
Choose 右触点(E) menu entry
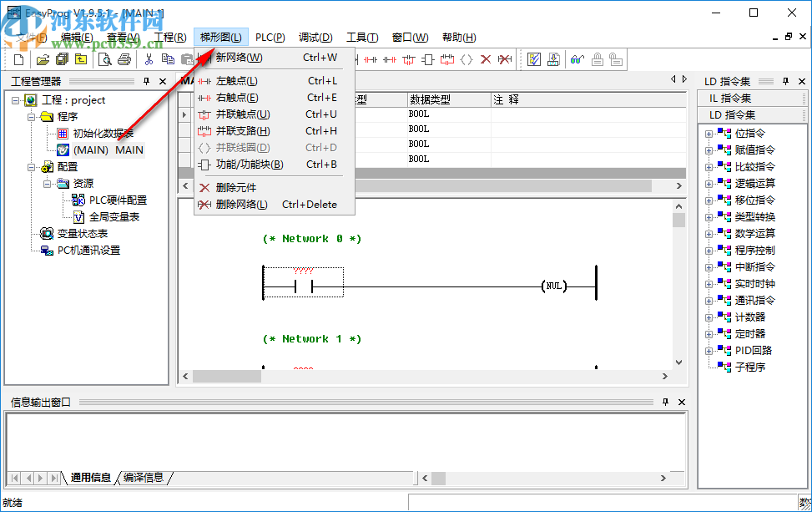point(275,98)
